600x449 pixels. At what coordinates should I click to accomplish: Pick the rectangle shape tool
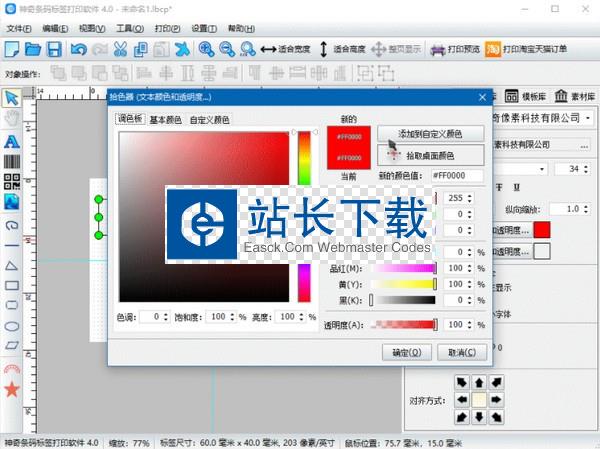[12, 286]
